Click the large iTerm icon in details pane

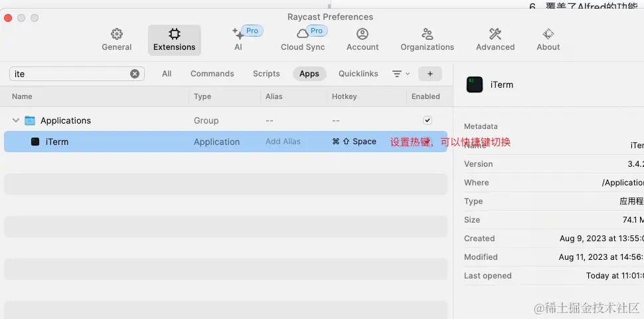475,84
